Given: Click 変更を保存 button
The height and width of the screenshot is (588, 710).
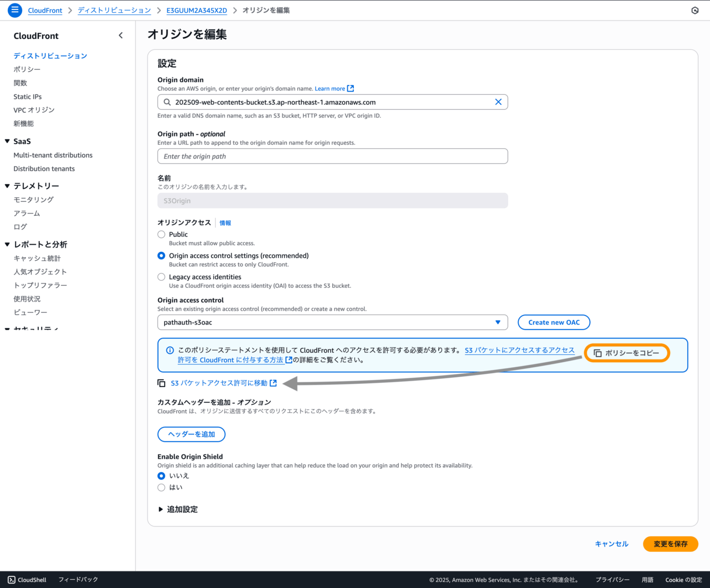Looking at the screenshot, I should pyautogui.click(x=671, y=544).
